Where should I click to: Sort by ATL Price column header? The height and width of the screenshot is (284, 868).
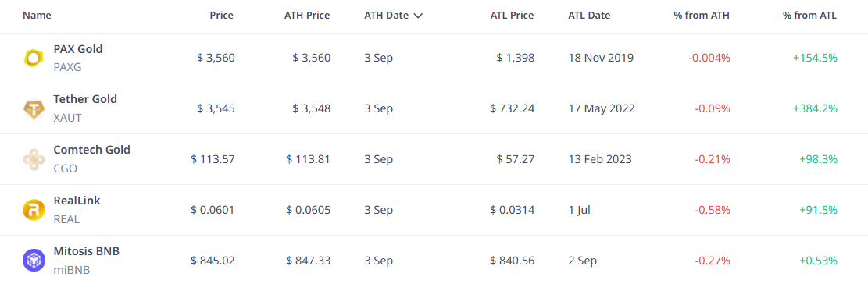(x=512, y=16)
